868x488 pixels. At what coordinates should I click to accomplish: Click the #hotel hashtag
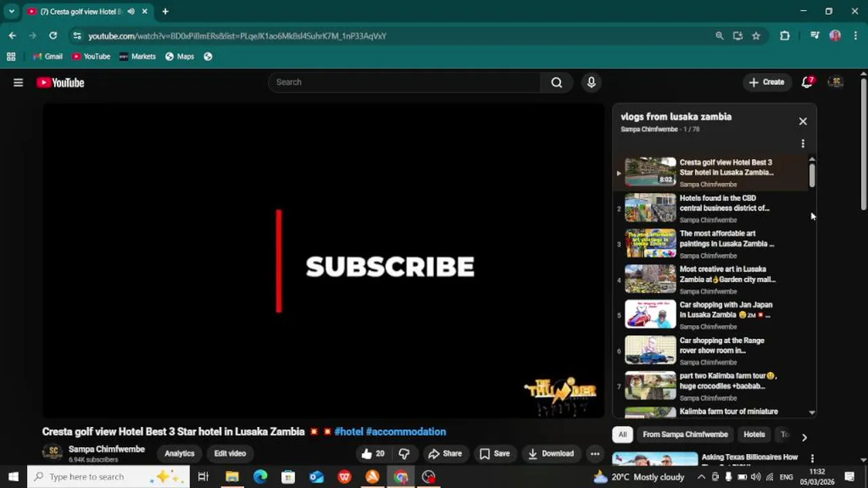[349, 432]
